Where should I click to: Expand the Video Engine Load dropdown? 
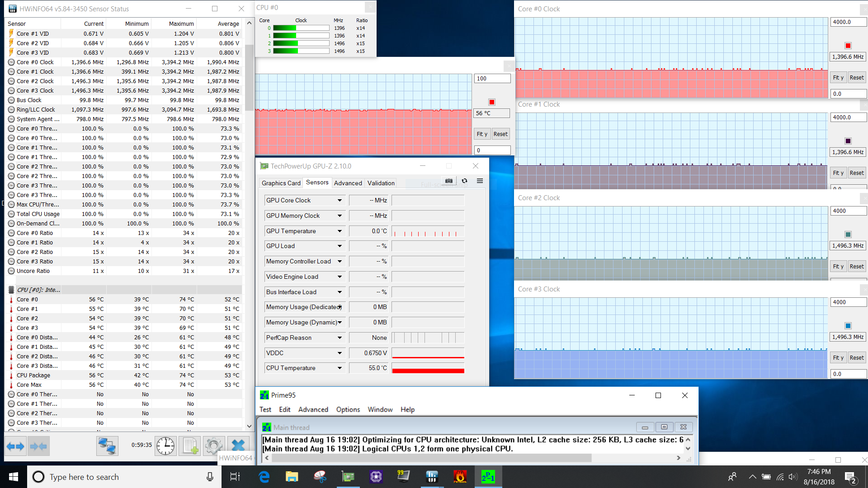[x=340, y=277]
